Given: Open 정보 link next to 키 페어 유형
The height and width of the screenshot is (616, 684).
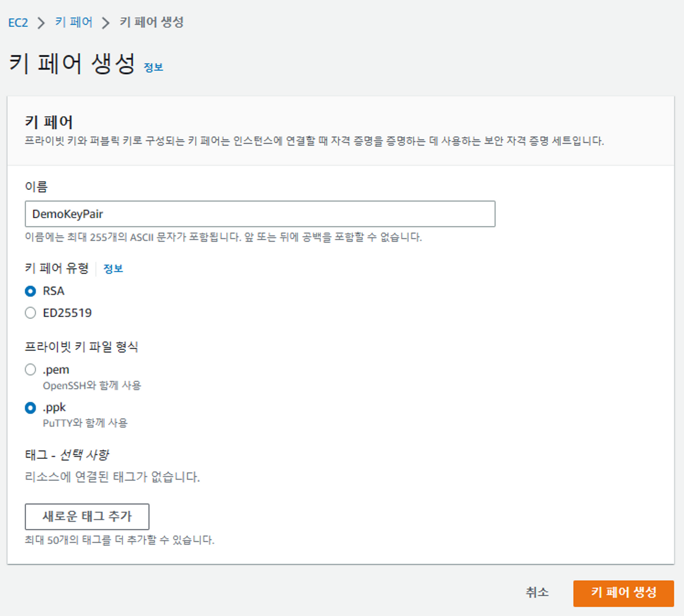Looking at the screenshot, I should 113,268.
